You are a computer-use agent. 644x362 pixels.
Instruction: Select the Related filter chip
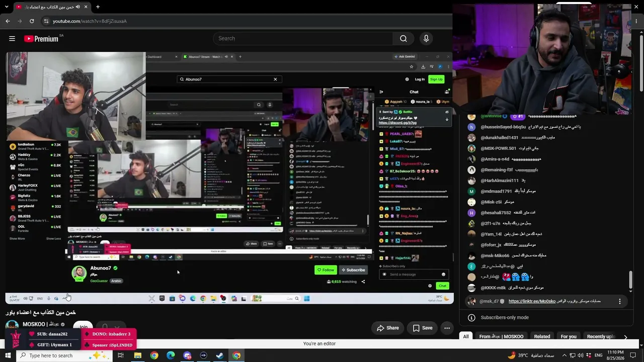542,336
